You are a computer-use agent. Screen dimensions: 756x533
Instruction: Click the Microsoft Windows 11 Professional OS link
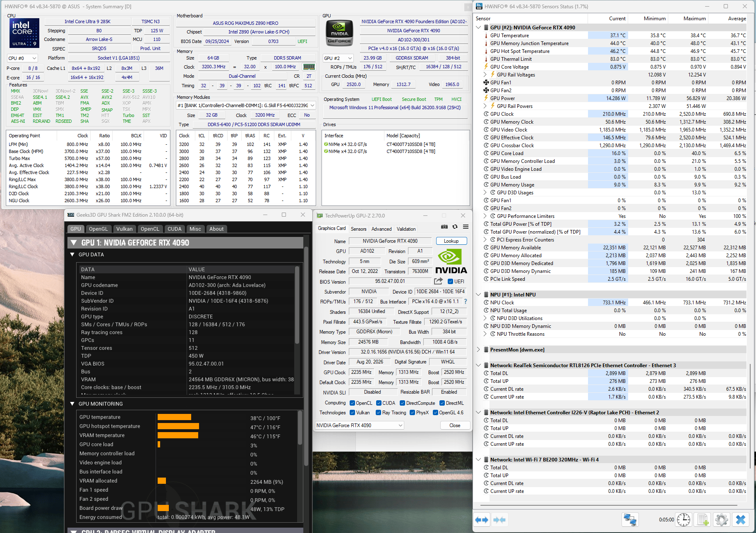pyautogui.click(x=395, y=108)
